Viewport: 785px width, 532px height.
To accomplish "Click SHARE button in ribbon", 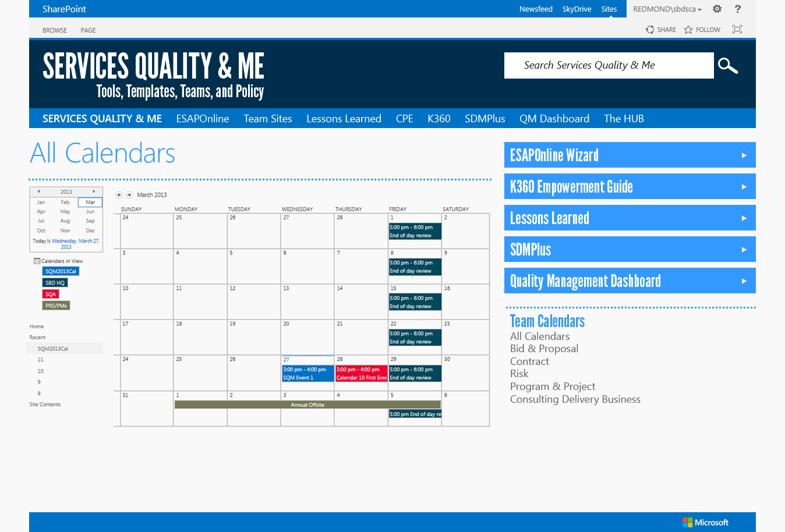I will [x=661, y=30].
